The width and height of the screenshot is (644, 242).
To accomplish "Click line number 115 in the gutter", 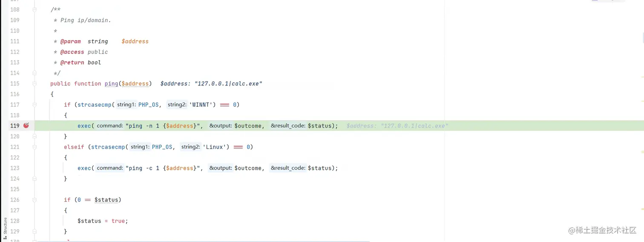I will pos(14,84).
